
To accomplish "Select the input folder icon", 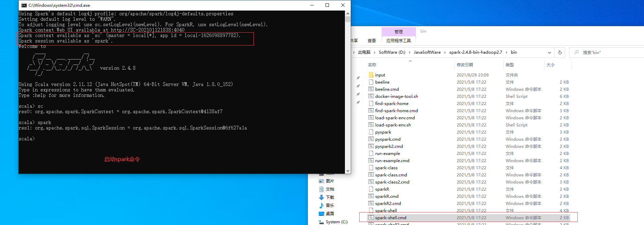I will [x=371, y=75].
